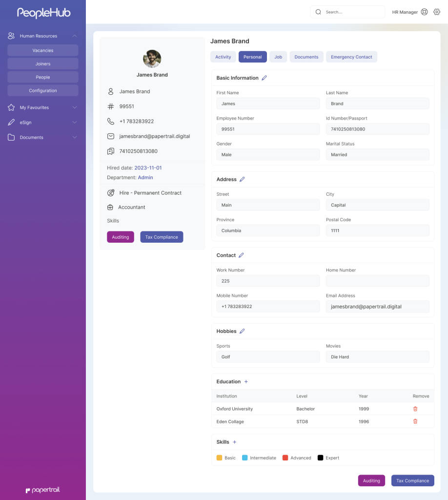Viewport: 448px width, 500px height.
Task: Edit the Contact section details
Action: (241, 255)
